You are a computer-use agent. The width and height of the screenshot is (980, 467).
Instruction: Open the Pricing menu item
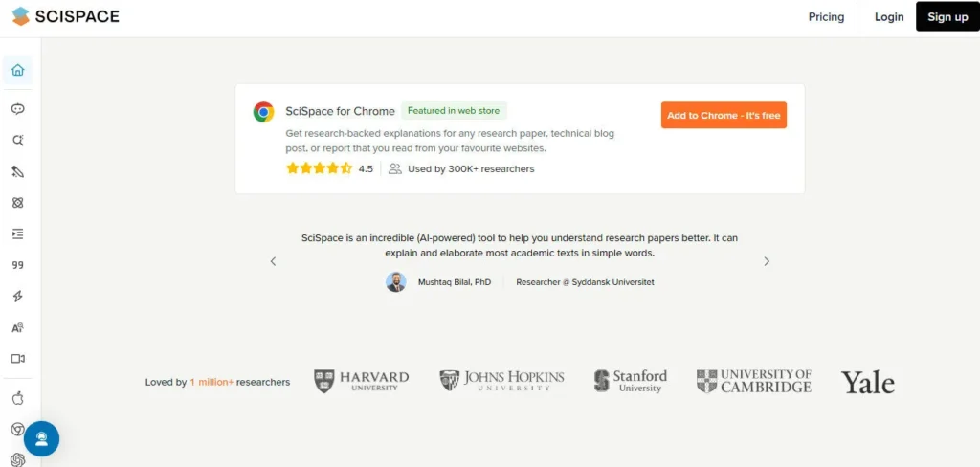pyautogui.click(x=826, y=17)
